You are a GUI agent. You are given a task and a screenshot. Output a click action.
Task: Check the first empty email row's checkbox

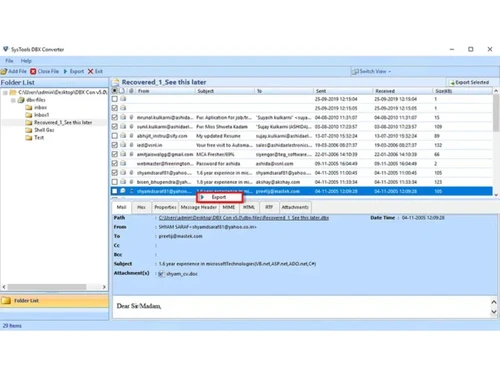[115, 99]
